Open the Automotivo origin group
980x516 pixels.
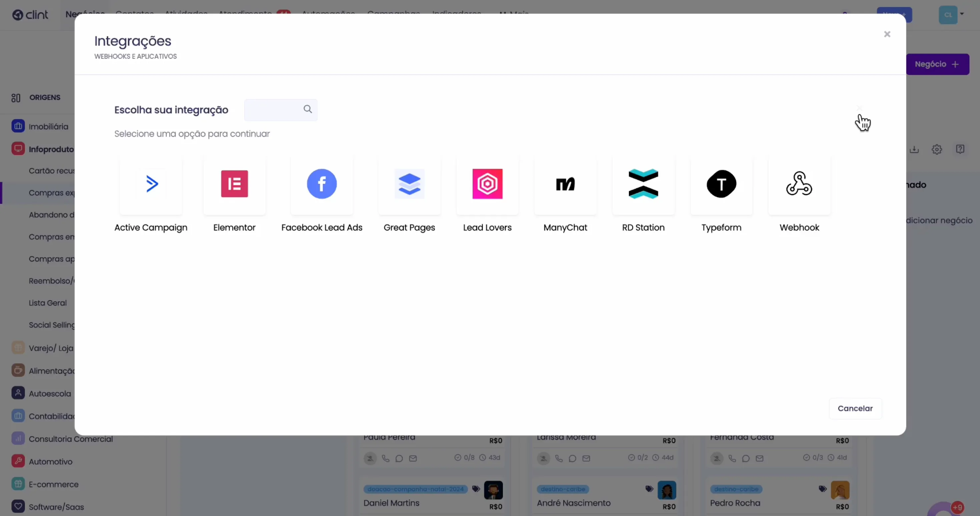tap(43, 462)
